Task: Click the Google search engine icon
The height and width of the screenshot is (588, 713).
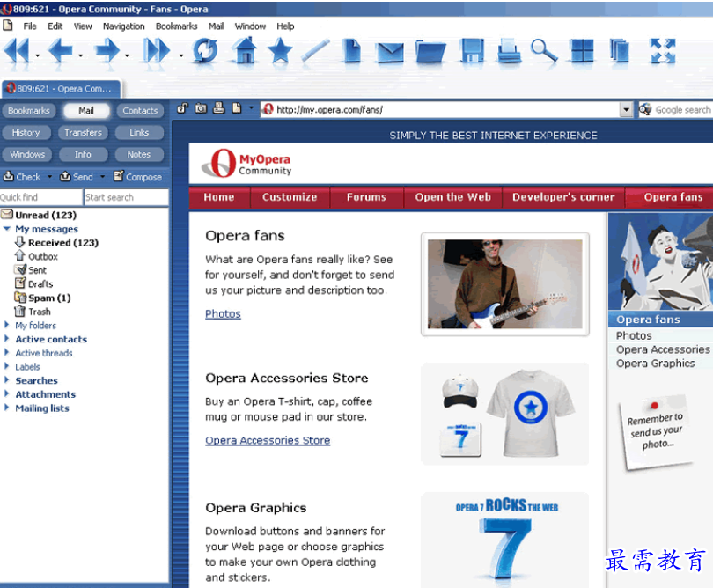Action: click(645, 109)
